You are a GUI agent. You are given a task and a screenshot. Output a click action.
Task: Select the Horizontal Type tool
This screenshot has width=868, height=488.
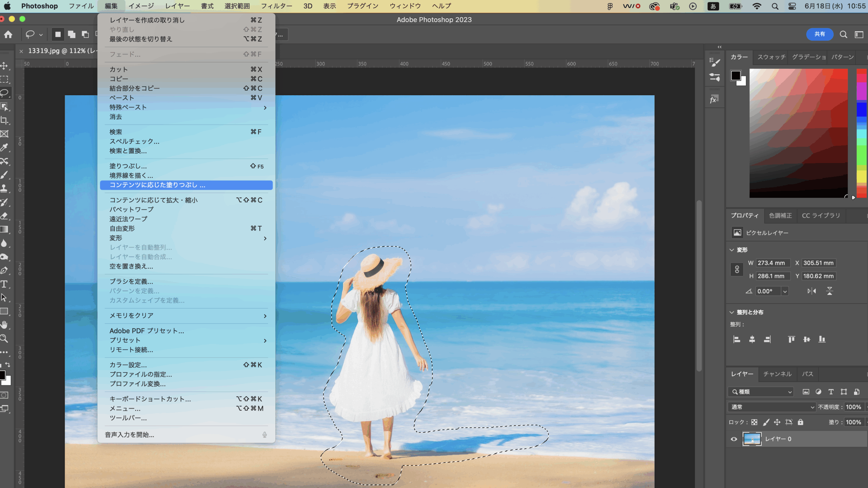[4, 284]
